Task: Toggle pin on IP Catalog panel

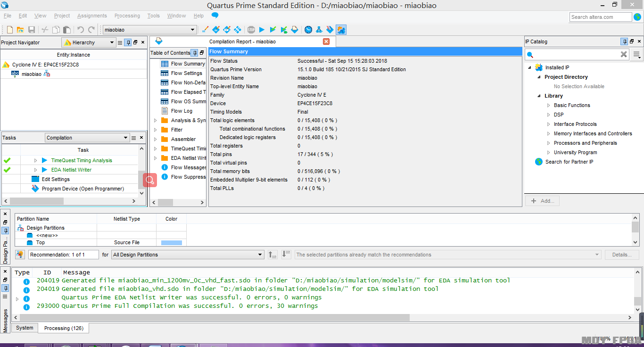Action: click(624, 41)
